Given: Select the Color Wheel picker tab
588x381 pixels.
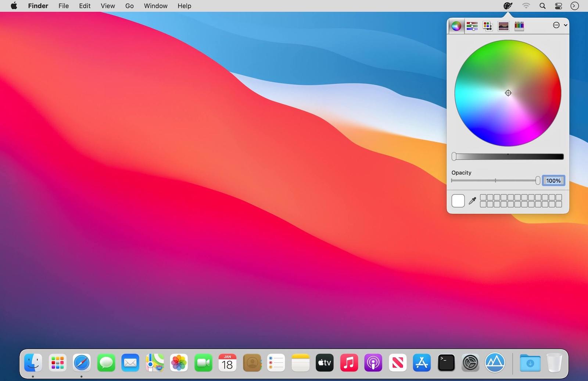Looking at the screenshot, I should coord(456,26).
